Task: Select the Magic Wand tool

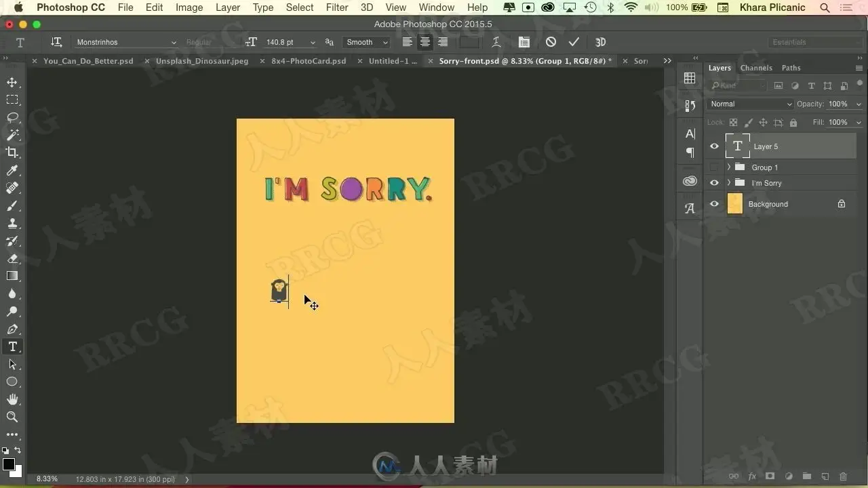Action: 12,135
